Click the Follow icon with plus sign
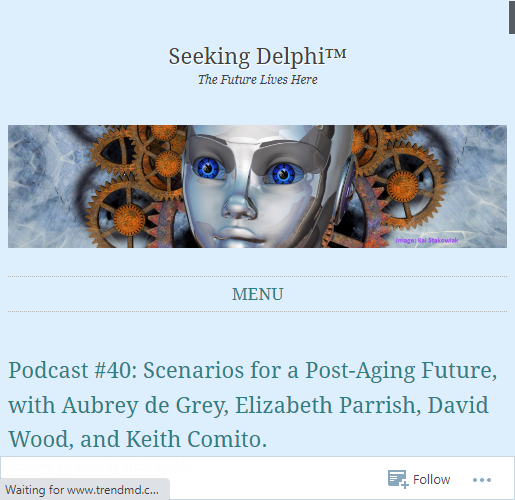The height and width of the screenshot is (500, 515). (398, 479)
